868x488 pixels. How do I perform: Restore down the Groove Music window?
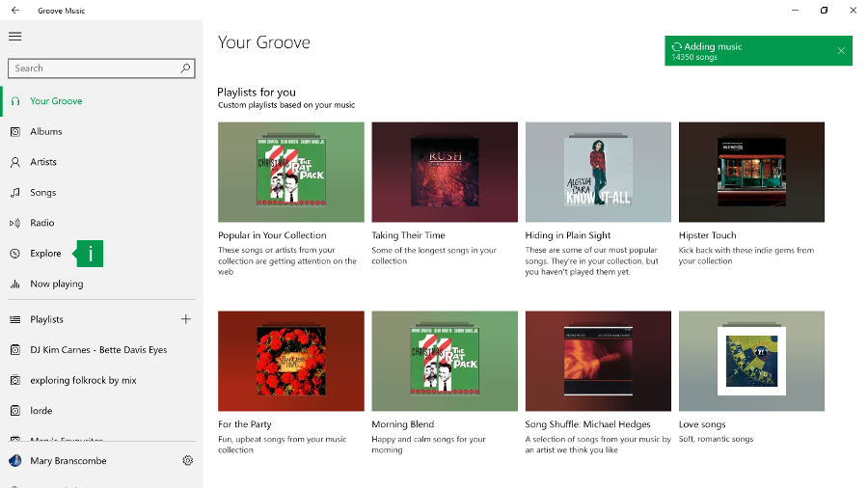coord(824,10)
